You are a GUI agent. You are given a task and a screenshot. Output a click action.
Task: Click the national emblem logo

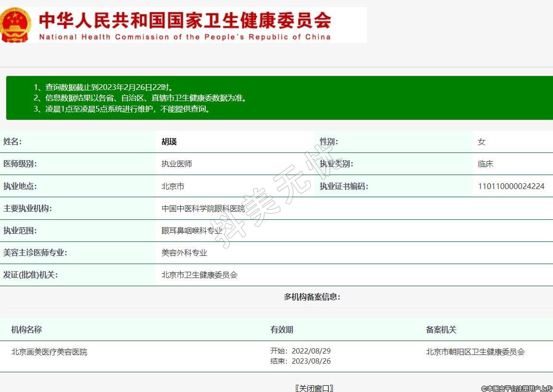[16, 25]
